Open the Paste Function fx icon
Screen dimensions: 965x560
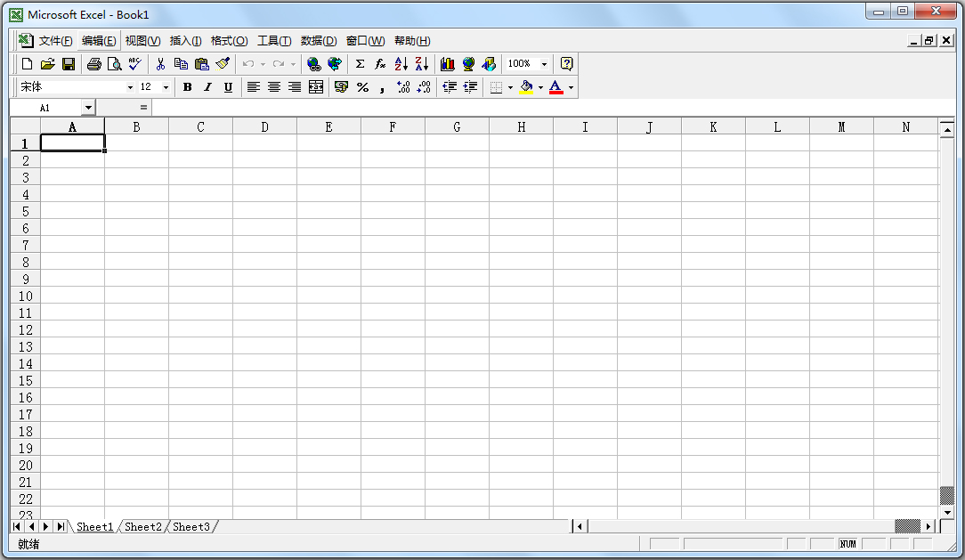click(x=381, y=64)
